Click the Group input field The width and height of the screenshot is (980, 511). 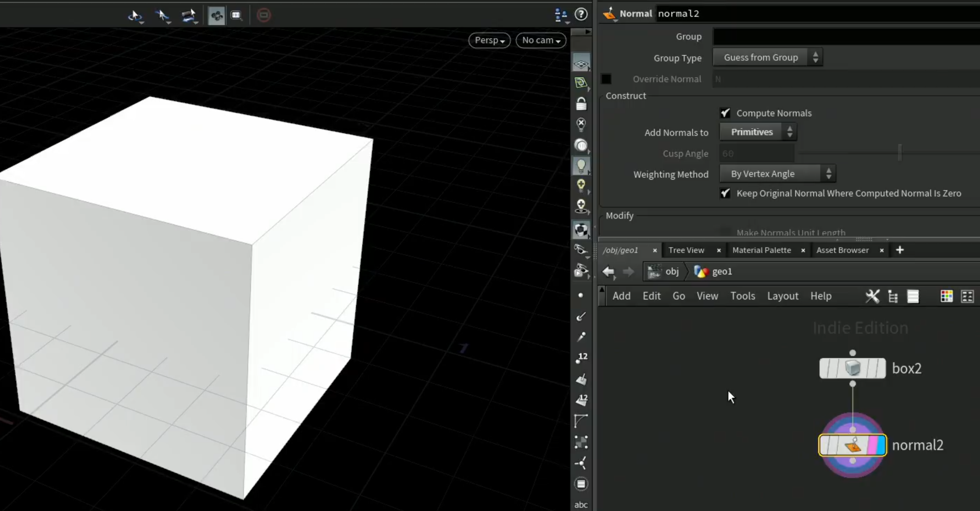click(x=846, y=37)
